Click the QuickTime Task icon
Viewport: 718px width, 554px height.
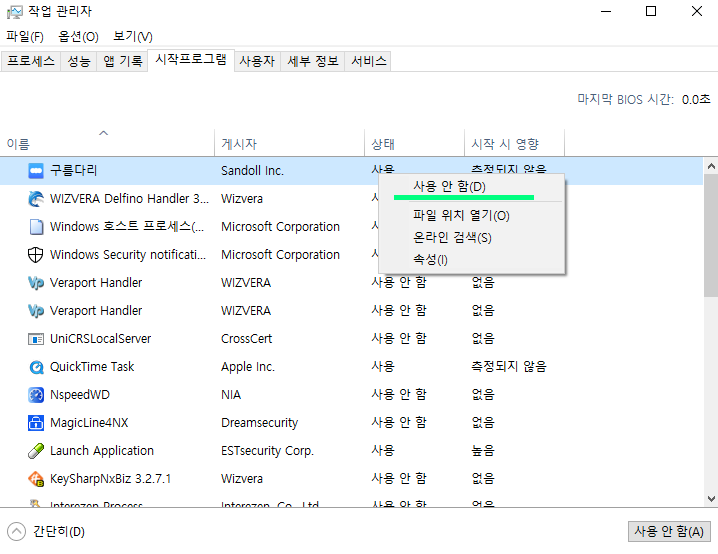tap(36, 367)
